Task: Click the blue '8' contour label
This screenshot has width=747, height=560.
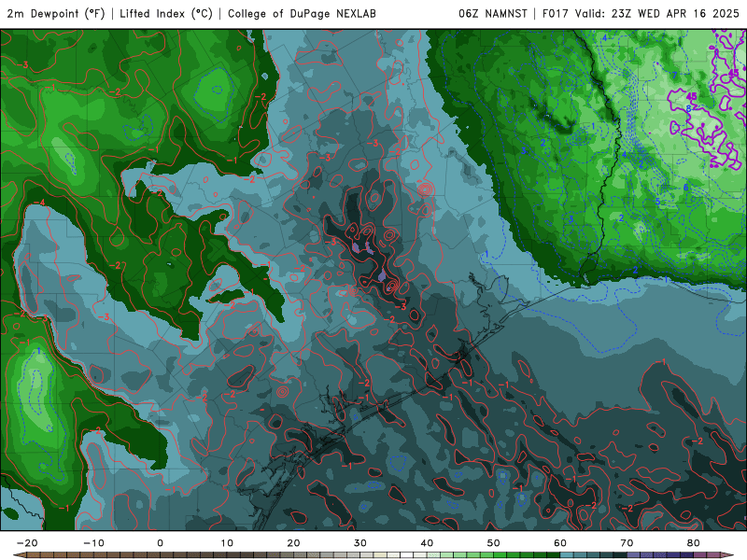Action: coord(688,109)
